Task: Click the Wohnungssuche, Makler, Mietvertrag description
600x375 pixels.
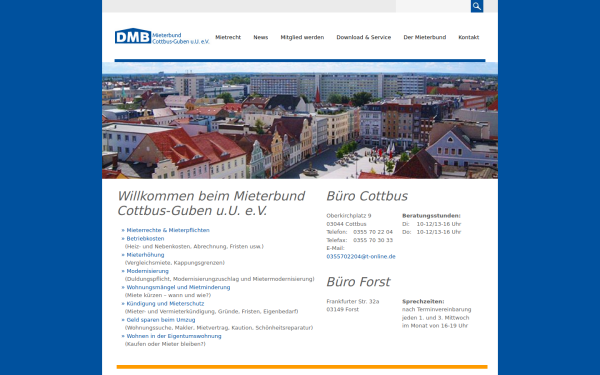Action: coord(219,328)
